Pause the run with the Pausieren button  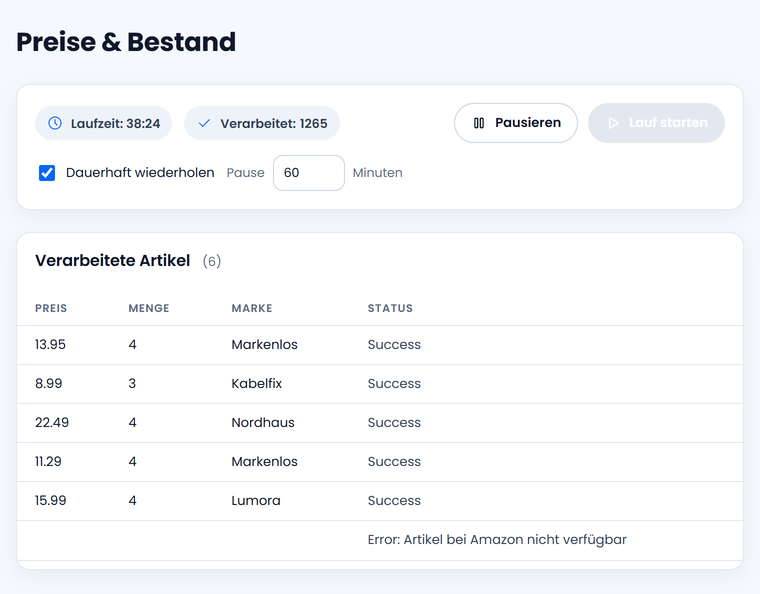pyautogui.click(x=516, y=123)
